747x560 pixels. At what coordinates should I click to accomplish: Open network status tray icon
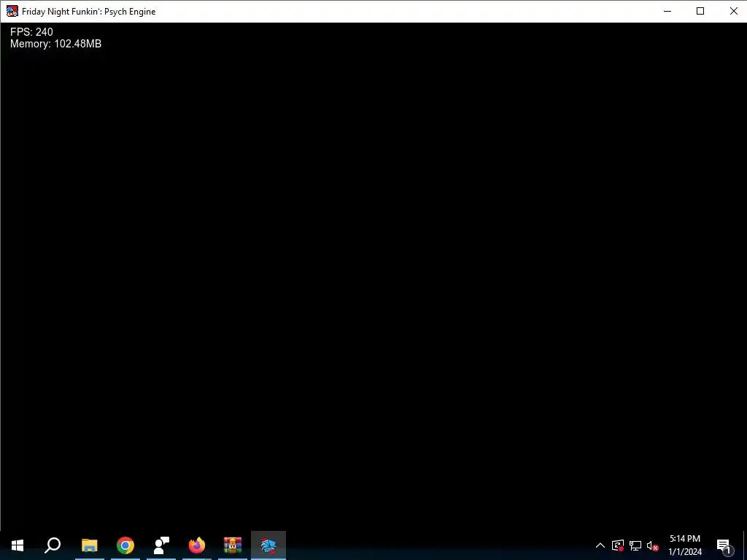pyautogui.click(x=635, y=545)
